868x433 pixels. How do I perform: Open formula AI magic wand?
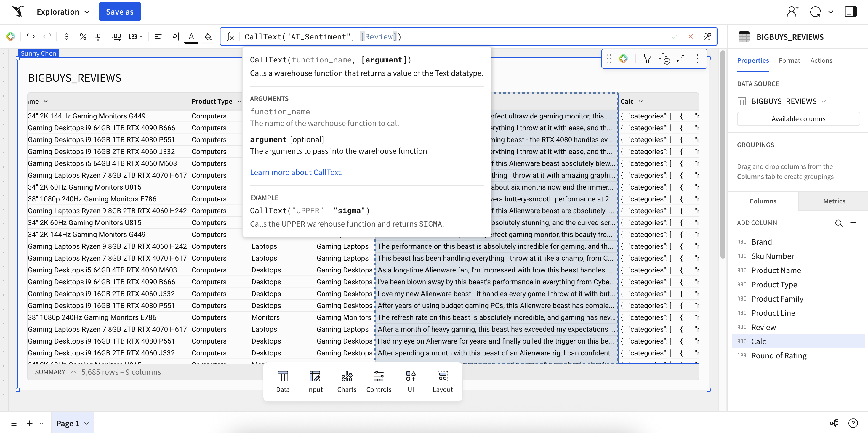[x=707, y=36]
